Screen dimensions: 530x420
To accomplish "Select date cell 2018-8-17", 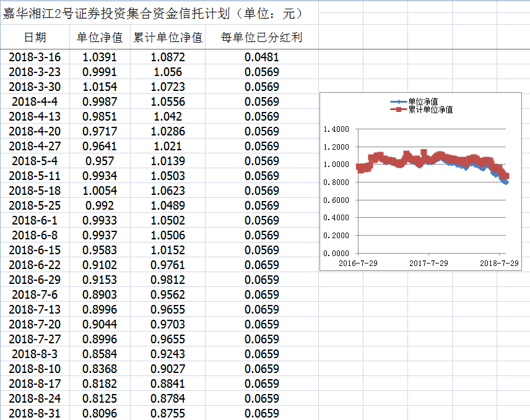I will [x=35, y=384].
